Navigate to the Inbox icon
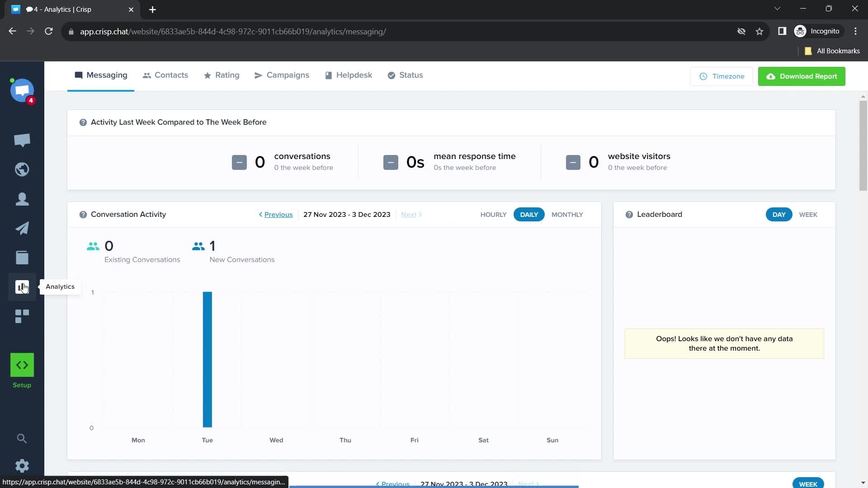This screenshot has height=488, width=868. 22,140
